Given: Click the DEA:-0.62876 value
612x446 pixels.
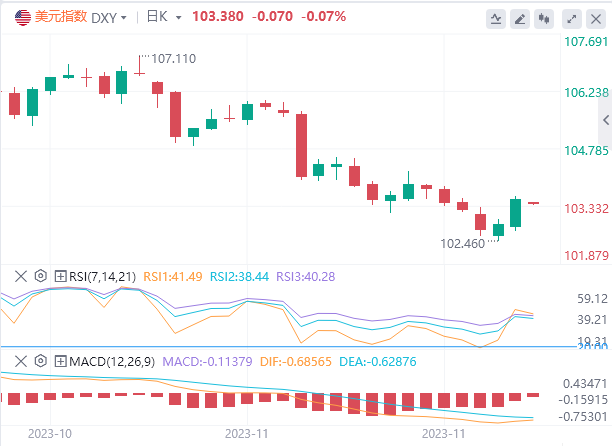Looking at the screenshot, I should [377, 362].
